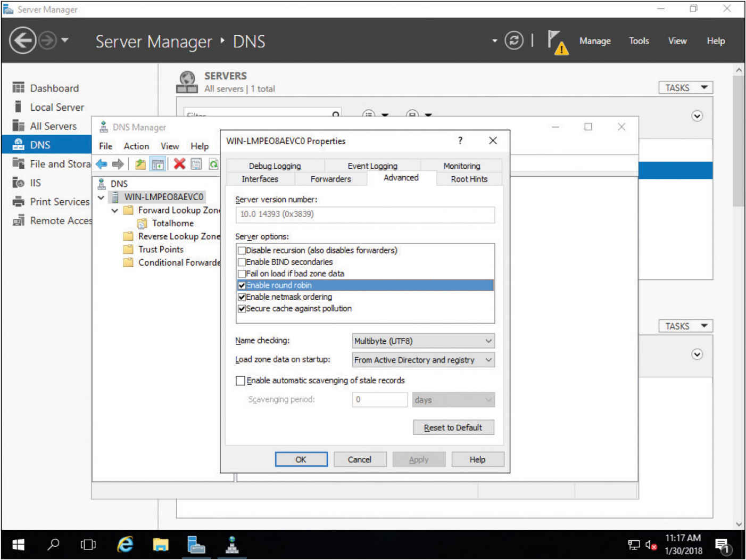Switch to Server Manager taskbar icon
Screen dimensions: 746x560
[x=196, y=545]
